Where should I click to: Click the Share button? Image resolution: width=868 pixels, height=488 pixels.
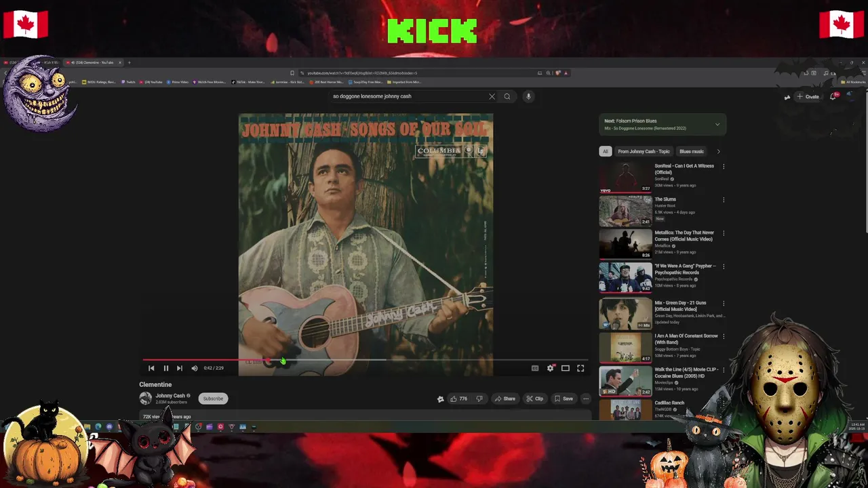[x=505, y=399]
